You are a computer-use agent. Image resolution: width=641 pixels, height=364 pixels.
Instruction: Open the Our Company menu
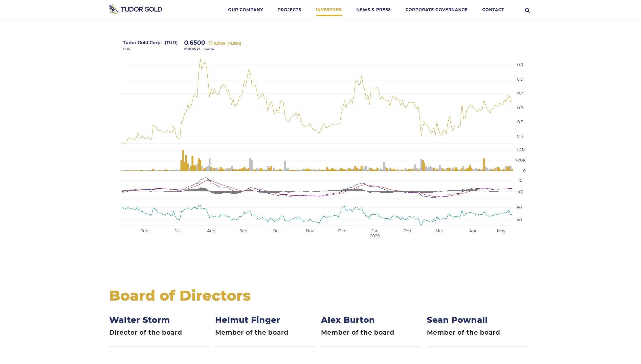pyautogui.click(x=245, y=10)
